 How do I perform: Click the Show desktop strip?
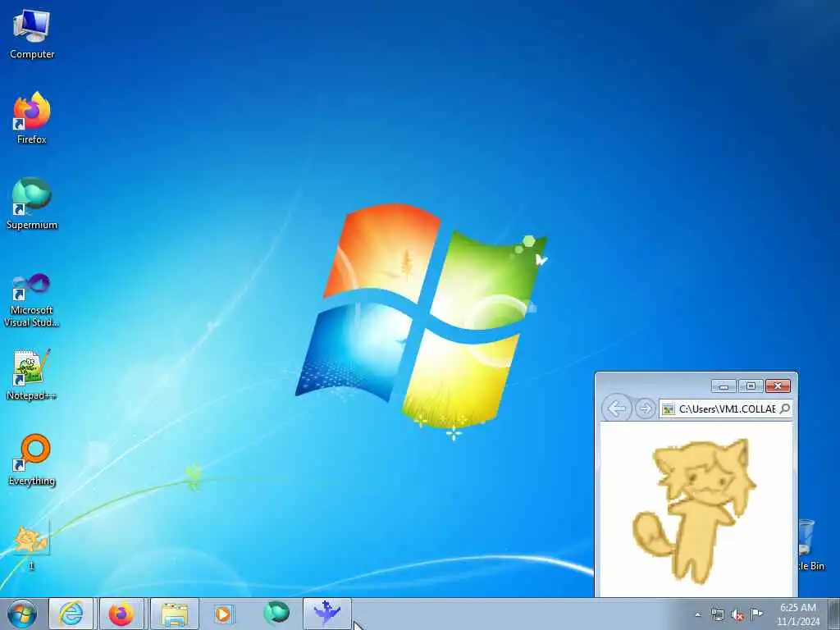[x=834, y=614]
